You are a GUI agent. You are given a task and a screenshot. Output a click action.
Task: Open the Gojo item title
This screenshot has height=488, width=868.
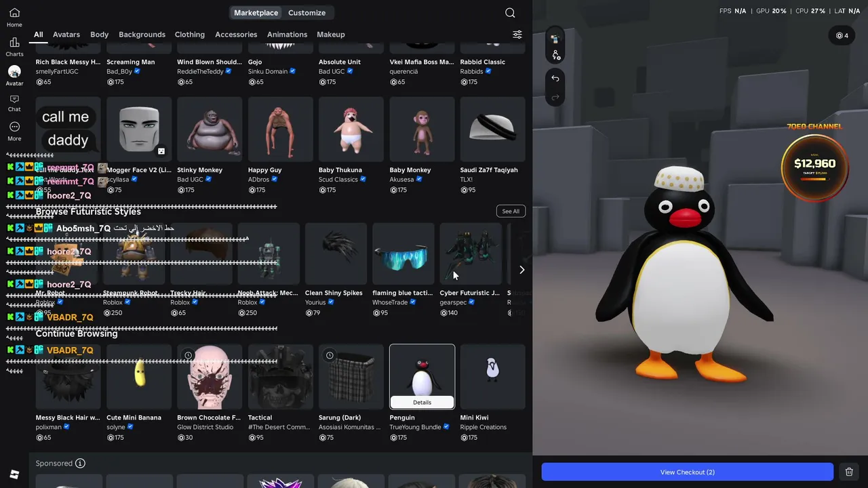255,62
